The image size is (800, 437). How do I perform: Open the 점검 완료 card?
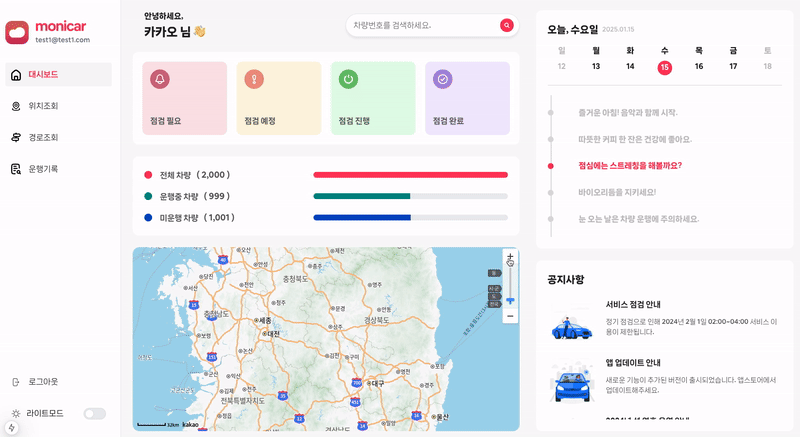[x=467, y=98]
